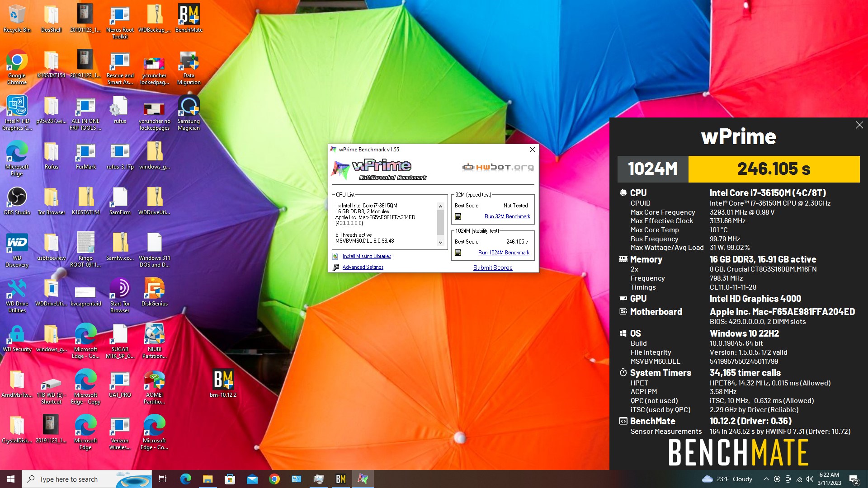
Task: Open Advanced Settings in wPrime
Action: click(x=363, y=267)
